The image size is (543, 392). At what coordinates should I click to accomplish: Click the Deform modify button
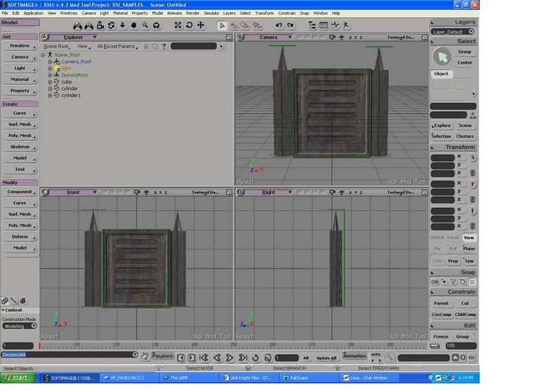pos(20,237)
